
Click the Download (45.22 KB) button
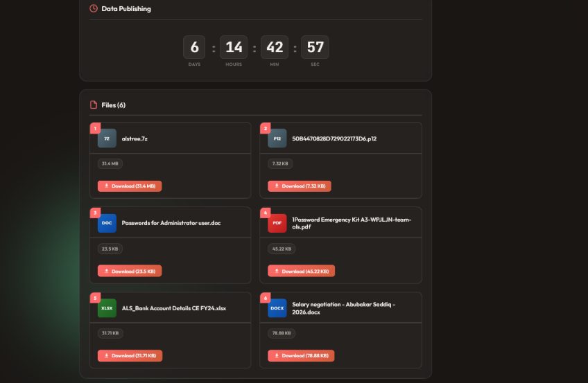click(x=301, y=271)
